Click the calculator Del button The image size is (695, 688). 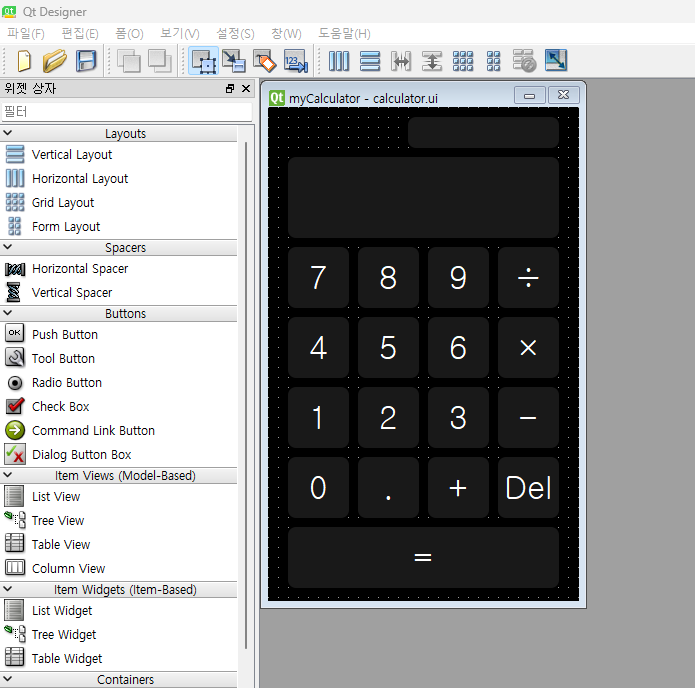point(528,488)
